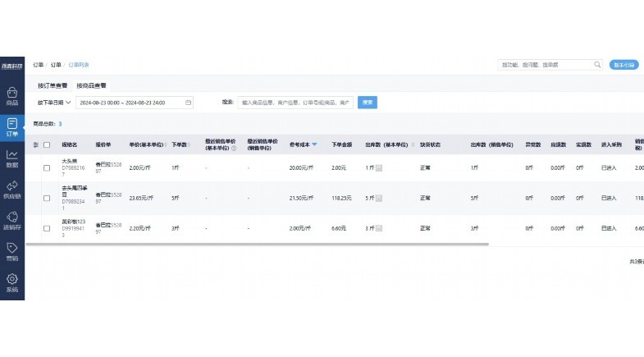Viewport: 644px width, 357px height.
Task: Click the 20.00元/斤 reference cost cell
Action: point(301,167)
